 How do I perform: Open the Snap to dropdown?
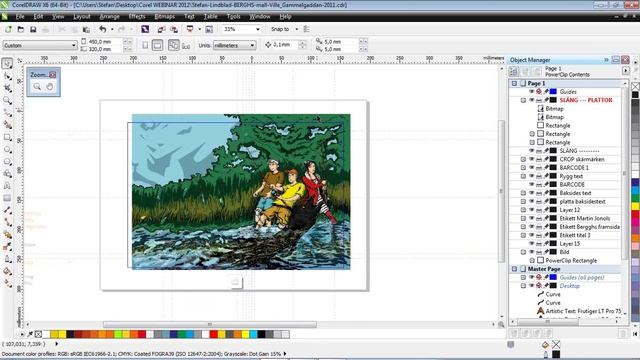click(x=296, y=29)
